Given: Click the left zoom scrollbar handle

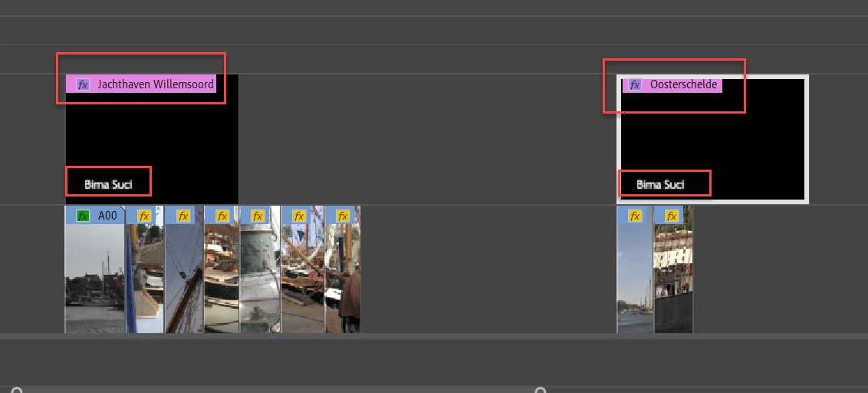Looking at the screenshot, I should point(17,390).
